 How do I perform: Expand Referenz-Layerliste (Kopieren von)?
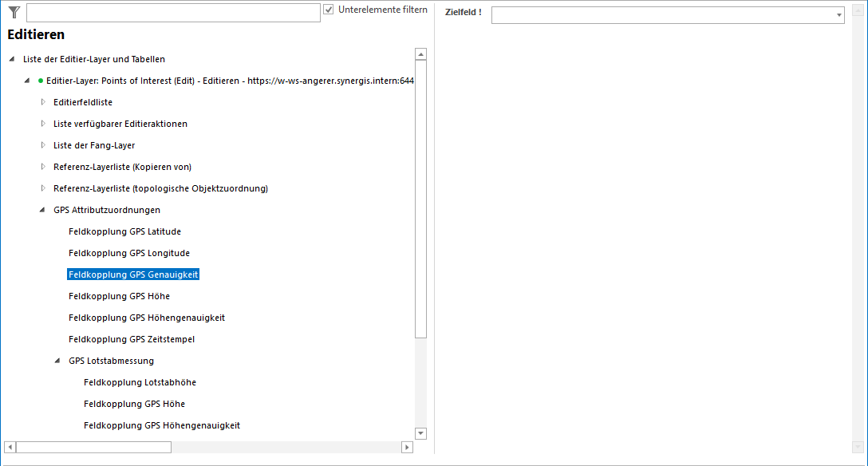(43, 167)
